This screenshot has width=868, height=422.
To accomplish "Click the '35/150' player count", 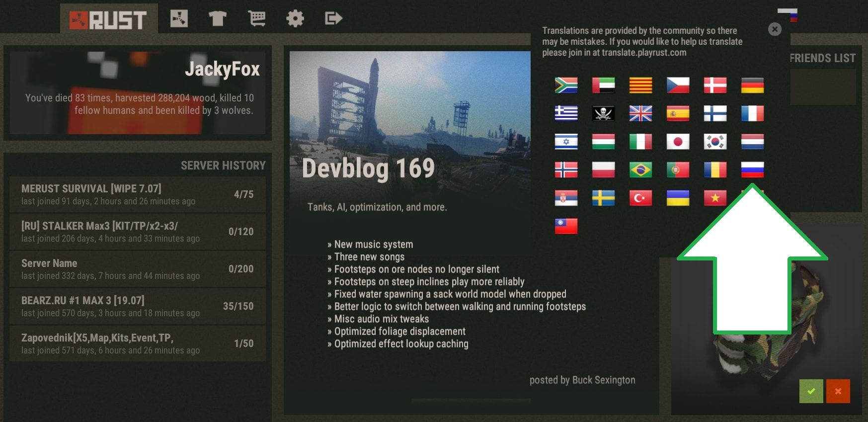I will [238, 306].
